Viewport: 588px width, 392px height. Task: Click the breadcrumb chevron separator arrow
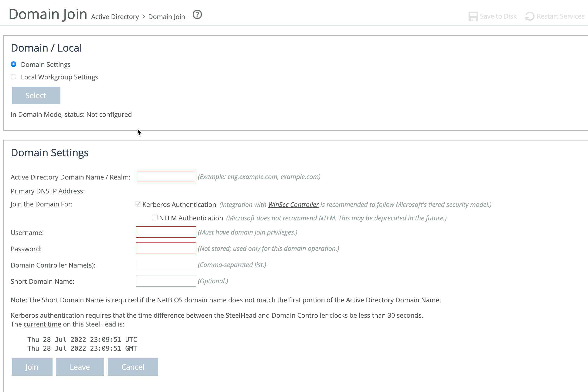pyautogui.click(x=144, y=17)
